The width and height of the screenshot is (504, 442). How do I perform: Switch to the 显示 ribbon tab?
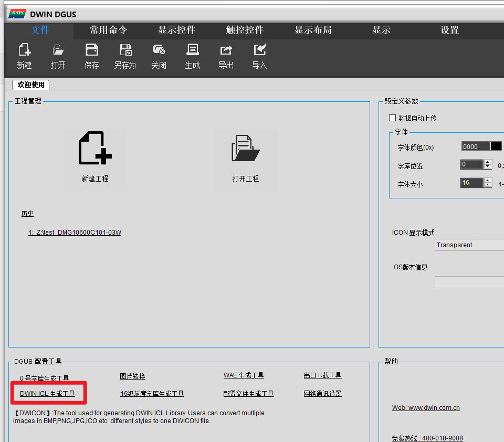tap(381, 30)
